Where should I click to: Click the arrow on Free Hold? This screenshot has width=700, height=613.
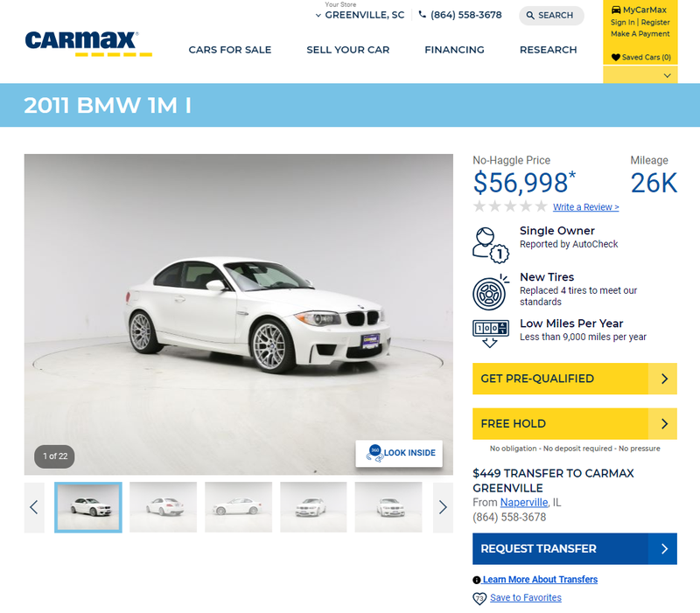point(664,423)
